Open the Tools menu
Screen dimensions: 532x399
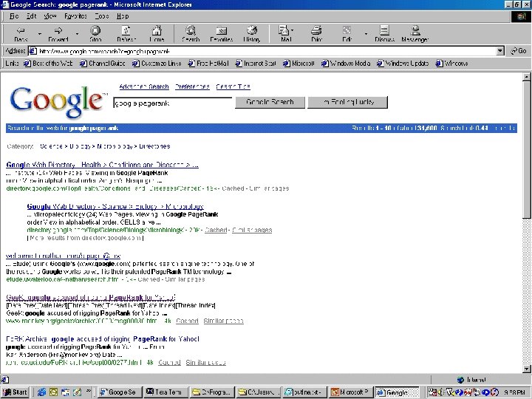[x=101, y=16]
